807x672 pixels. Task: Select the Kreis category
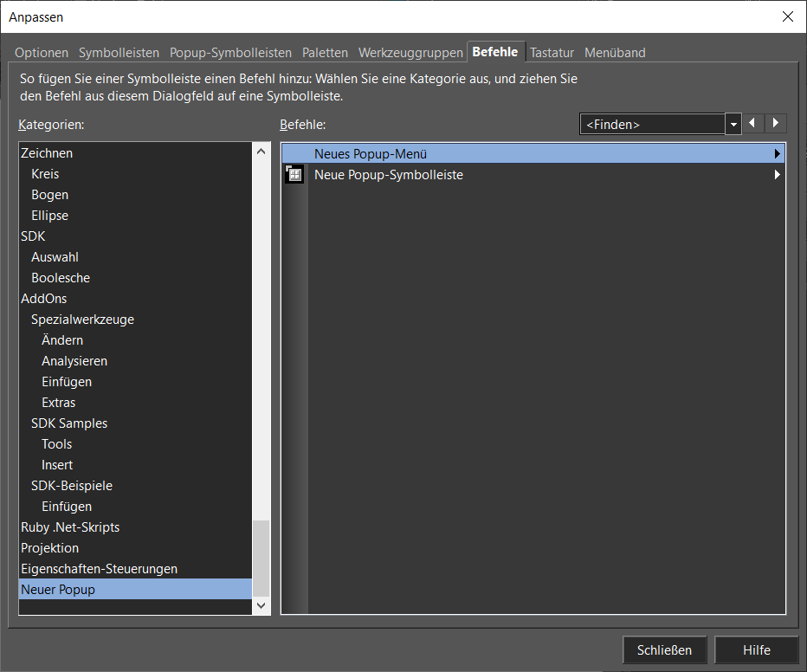point(135,174)
